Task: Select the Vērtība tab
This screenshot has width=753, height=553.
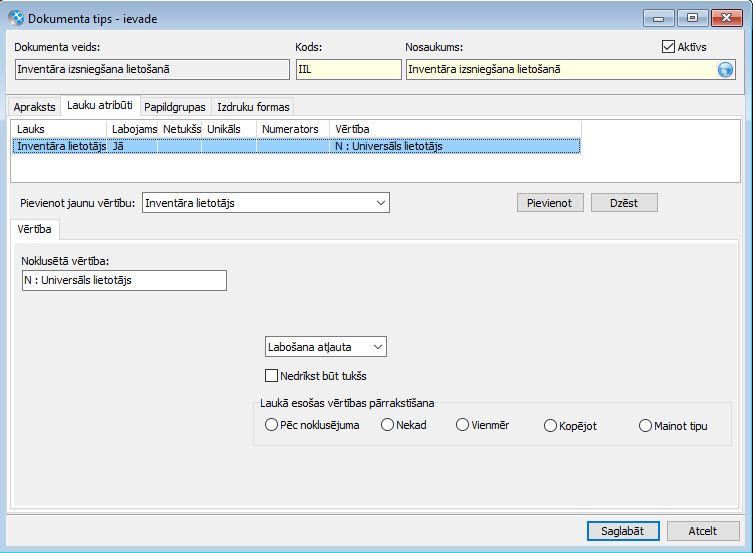Action: click(x=34, y=229)
